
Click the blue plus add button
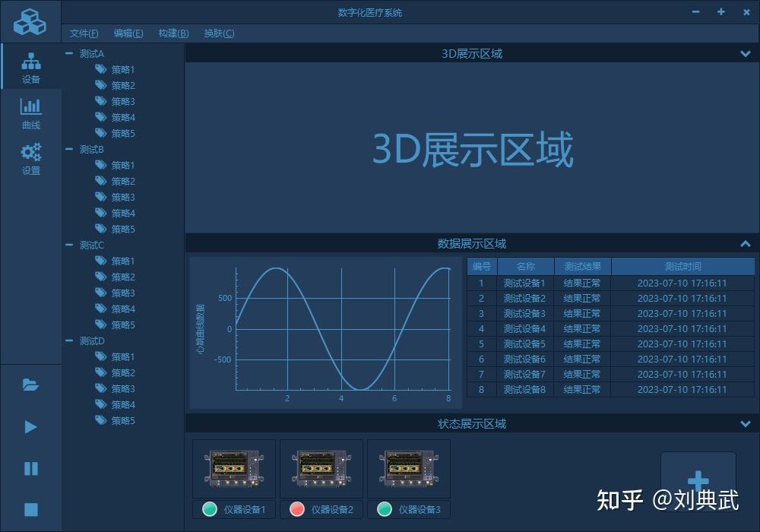pyautogui.click(x=698, y=479)
